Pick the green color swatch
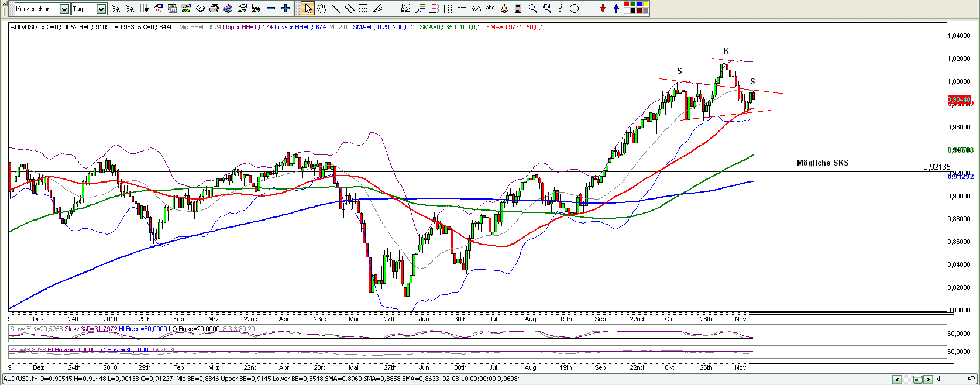Screen dimensions: 980x385 click(x=633, y=4)
